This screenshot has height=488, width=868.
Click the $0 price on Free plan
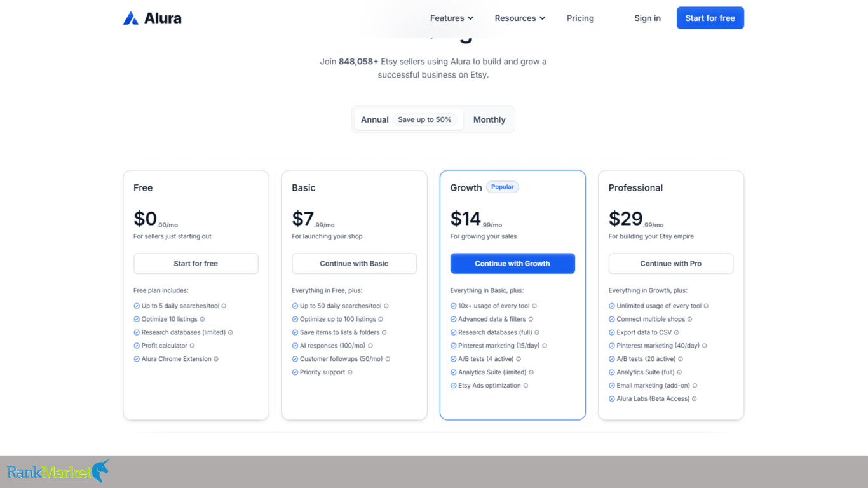156,219
